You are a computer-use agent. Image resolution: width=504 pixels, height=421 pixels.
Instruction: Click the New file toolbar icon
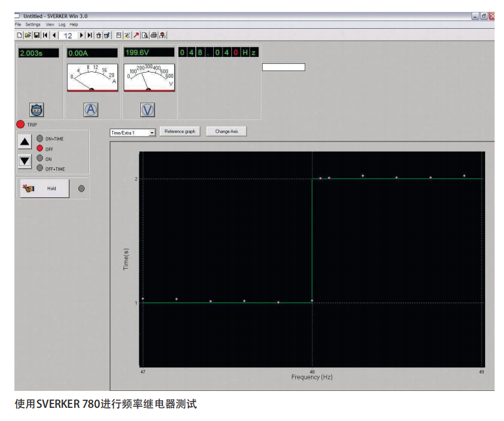pyautogui.click(x=19, y=36)
